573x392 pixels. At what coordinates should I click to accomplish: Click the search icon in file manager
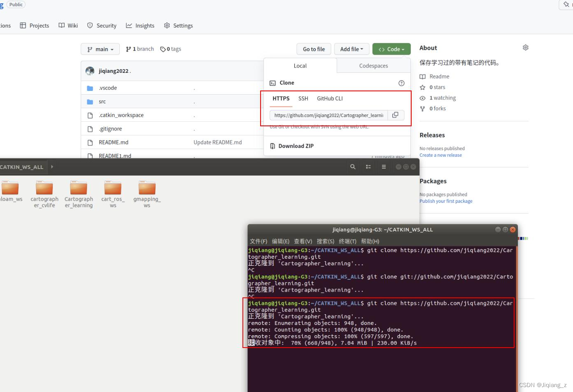pos(353,167)
